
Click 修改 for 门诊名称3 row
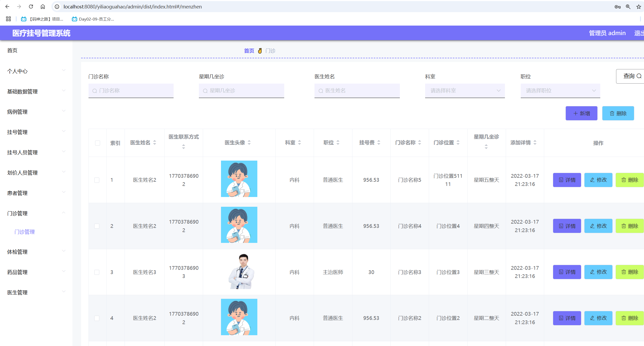point(598,272)
